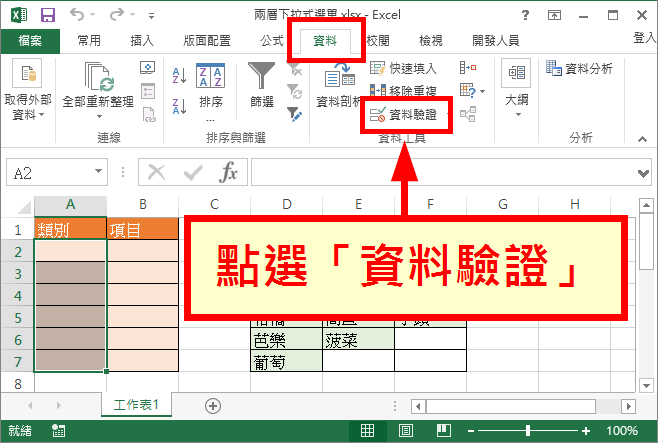Click the connection Properties icon
The width and height of the screenshot is (658, 443).
tap(148, 91)
